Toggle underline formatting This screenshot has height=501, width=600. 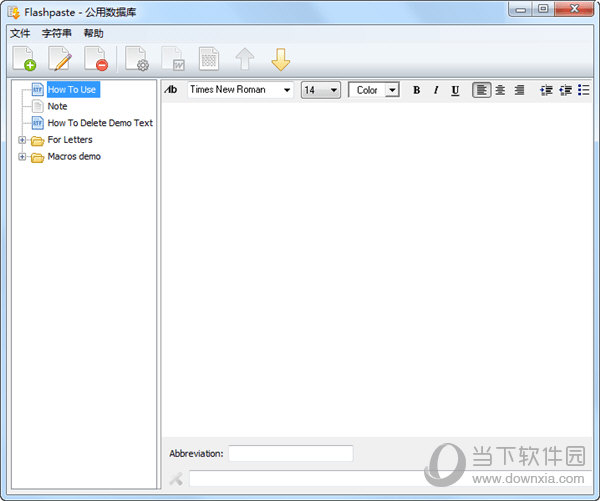(x=455, y=90)
